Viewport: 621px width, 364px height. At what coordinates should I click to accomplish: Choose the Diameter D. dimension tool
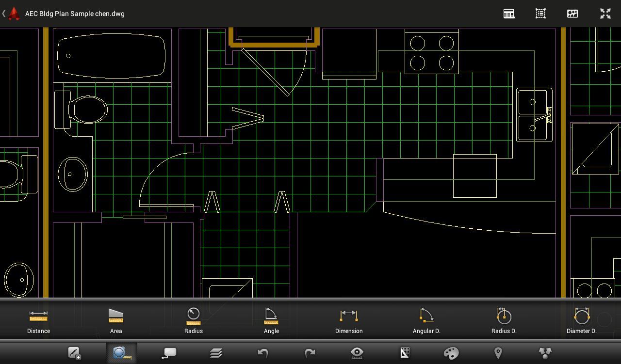pos(582,321)
